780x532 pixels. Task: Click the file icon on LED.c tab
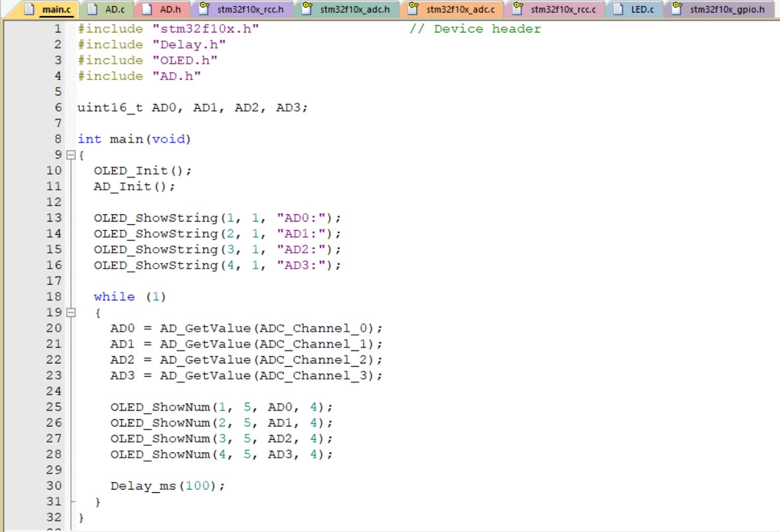pos(618,9)
